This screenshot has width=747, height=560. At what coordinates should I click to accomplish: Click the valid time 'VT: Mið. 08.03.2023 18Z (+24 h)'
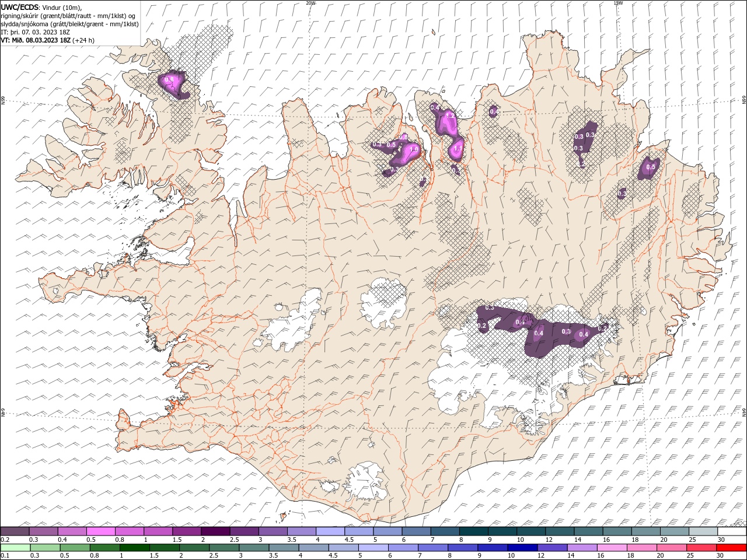[48, 40]
